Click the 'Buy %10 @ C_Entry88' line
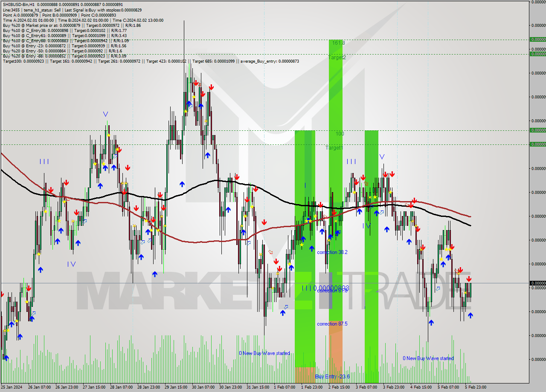The image size is (546, 392). coord(66,40)
